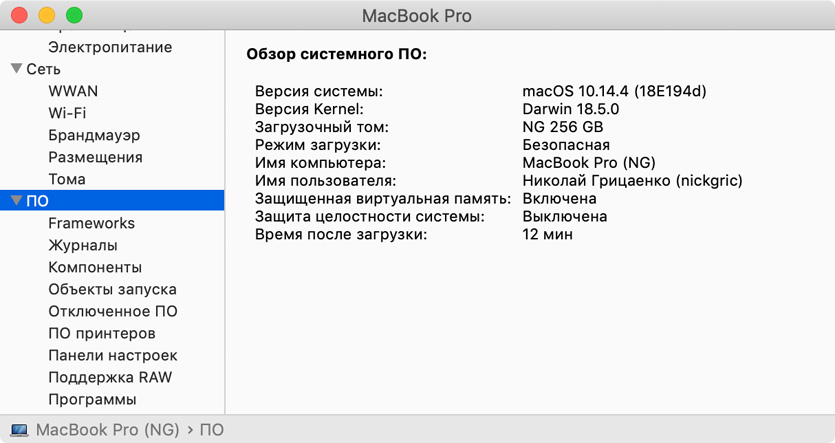Open the Wi-Fi sidebar entry
This screenshot has height=443, width=835.
click(67, 113)
